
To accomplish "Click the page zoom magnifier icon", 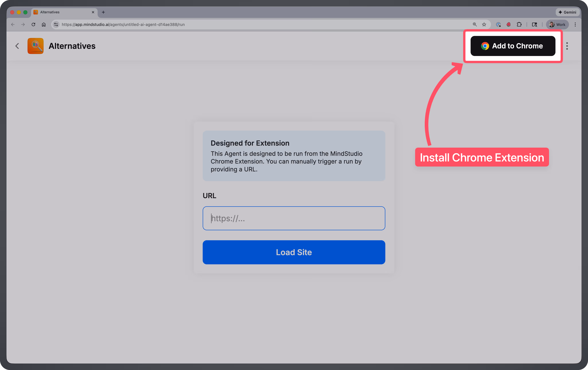I will (x=475, y=24).
